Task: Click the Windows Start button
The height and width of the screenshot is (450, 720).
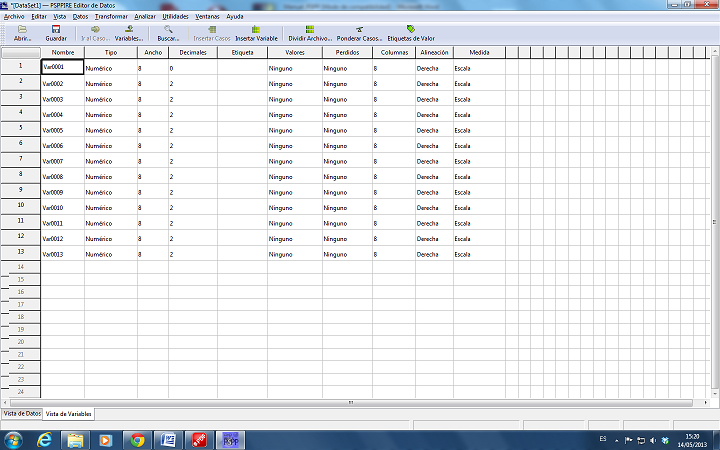Action: (13, 440)
